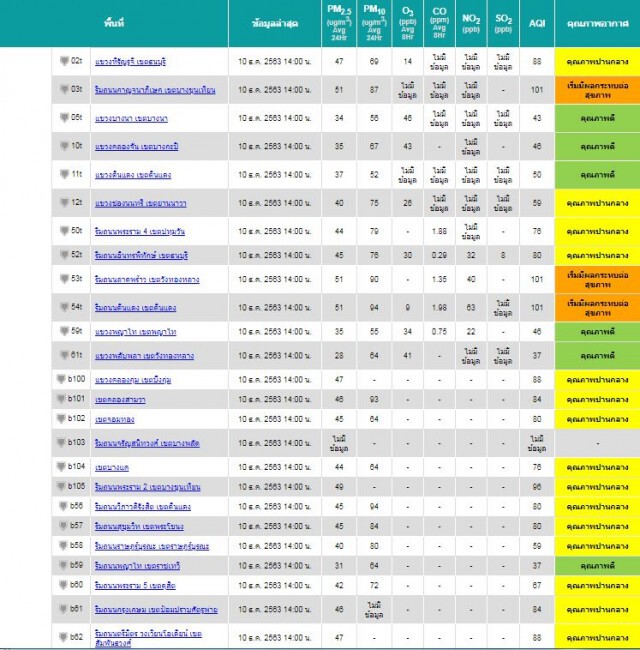The height and width of the screenshot is (650, 640).
Task: Click the O3 column header
Action: pos(407,23)
